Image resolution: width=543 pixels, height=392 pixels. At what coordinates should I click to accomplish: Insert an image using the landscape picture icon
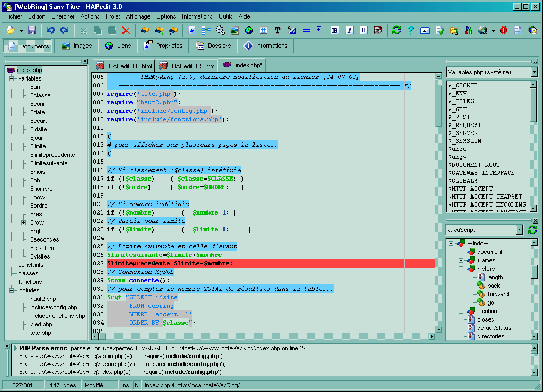[x=235, y=30]
